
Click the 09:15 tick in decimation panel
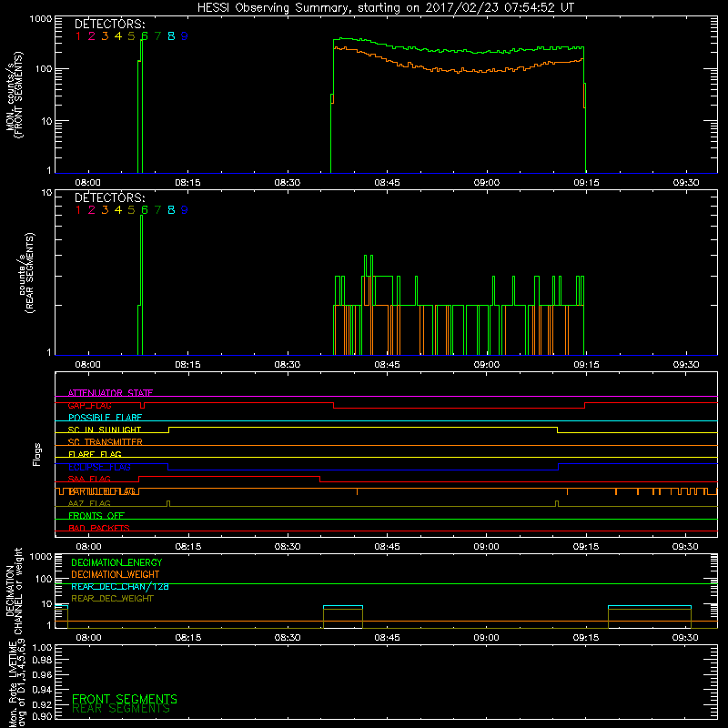586,638
